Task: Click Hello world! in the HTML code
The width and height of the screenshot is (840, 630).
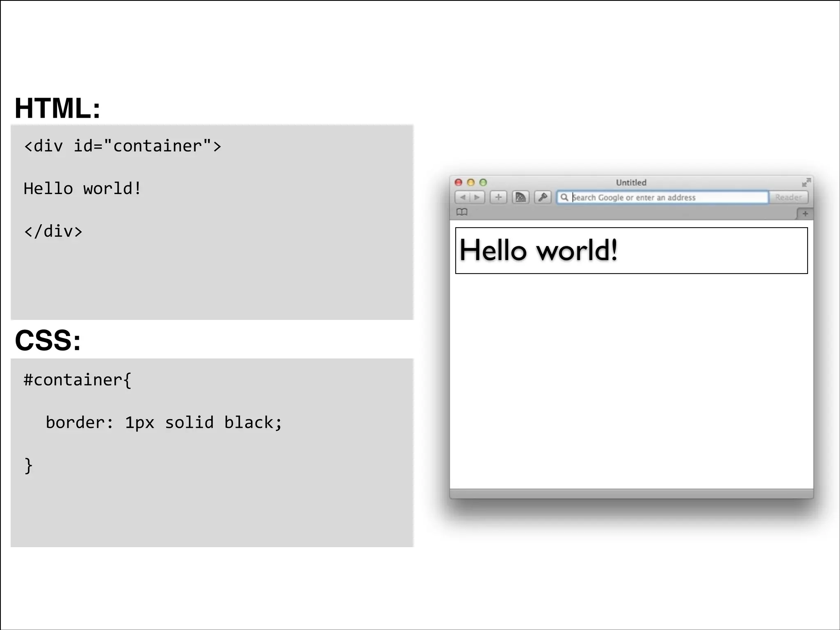Action: [x=82, y=189]
